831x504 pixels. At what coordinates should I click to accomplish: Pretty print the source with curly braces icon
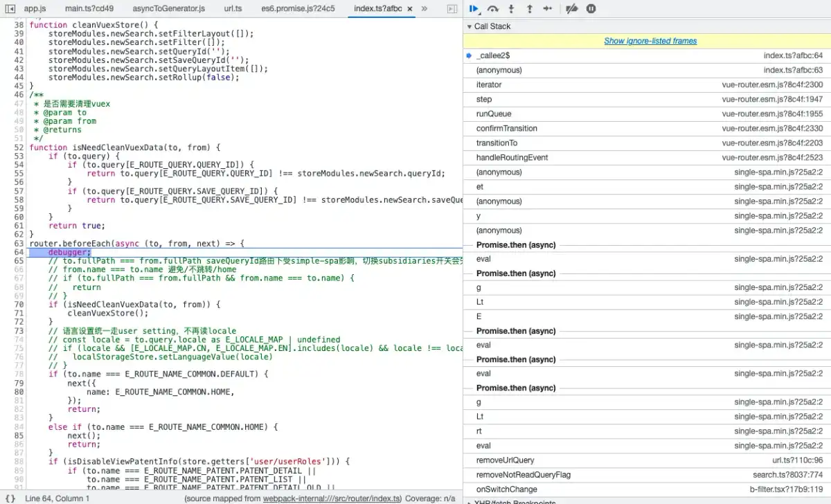pyautogui.click(x=10, y=498)
